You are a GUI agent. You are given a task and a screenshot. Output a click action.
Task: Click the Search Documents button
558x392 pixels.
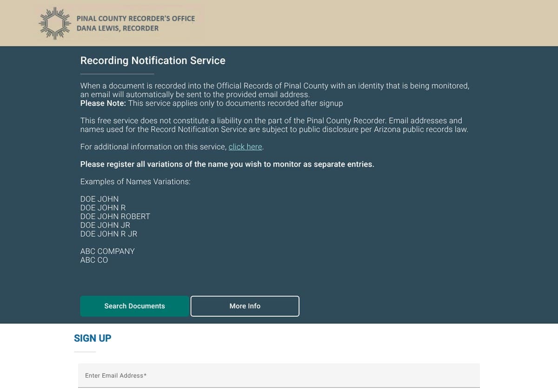click(134, 306)
